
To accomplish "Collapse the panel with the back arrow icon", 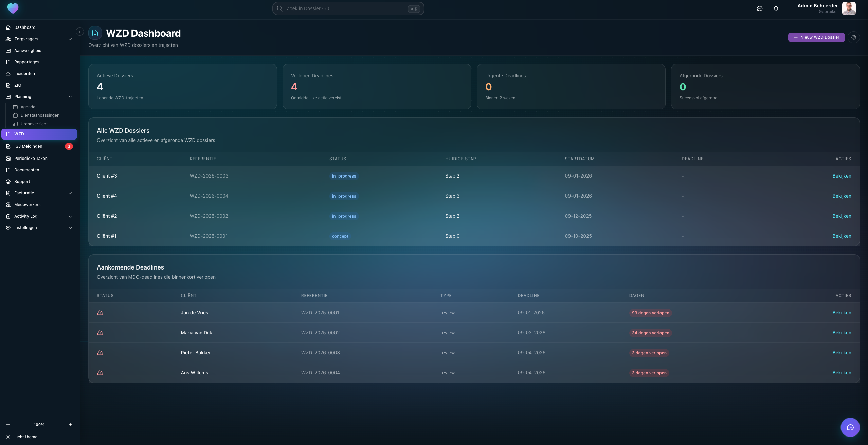I will [80, 31].
